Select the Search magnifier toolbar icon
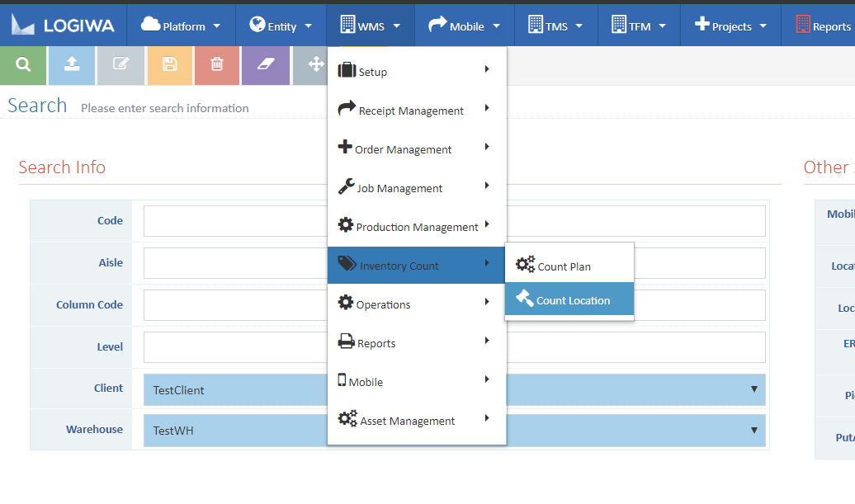Screen dimensions: 855x504 22,64
